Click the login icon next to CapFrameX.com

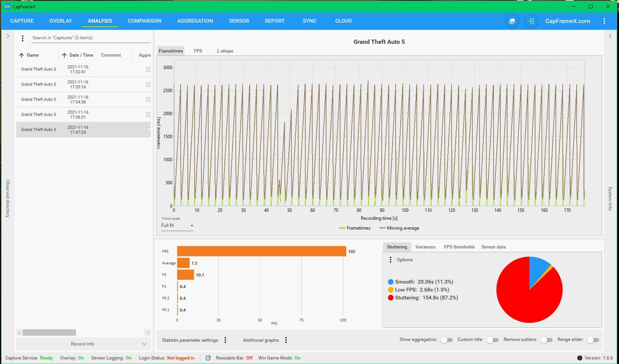pos(531,21)
